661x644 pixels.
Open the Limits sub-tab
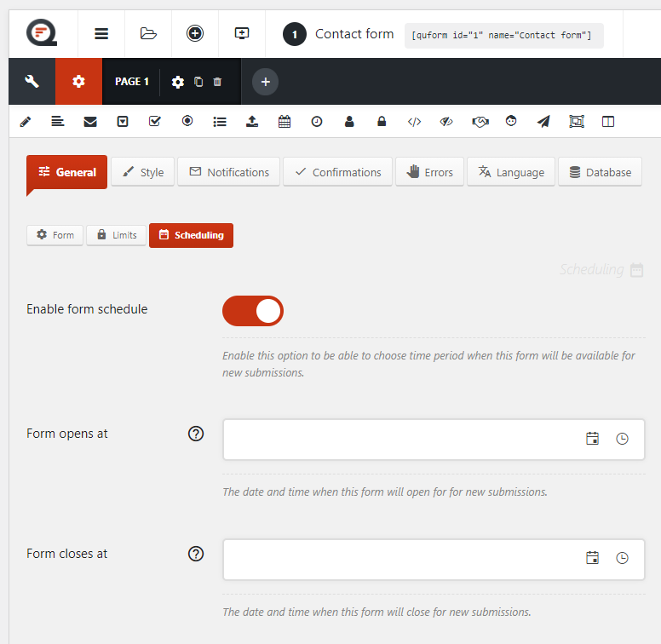point(116,235)
